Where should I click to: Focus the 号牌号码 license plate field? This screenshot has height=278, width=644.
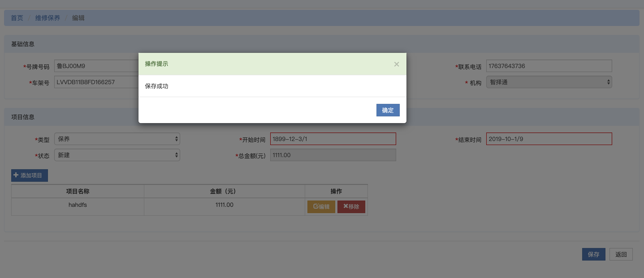pos(96,66)
